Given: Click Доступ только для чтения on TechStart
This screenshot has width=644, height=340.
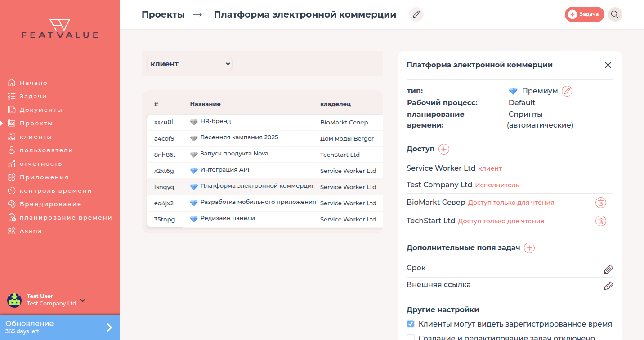Looking at the screenshot, I should (501, 221).
